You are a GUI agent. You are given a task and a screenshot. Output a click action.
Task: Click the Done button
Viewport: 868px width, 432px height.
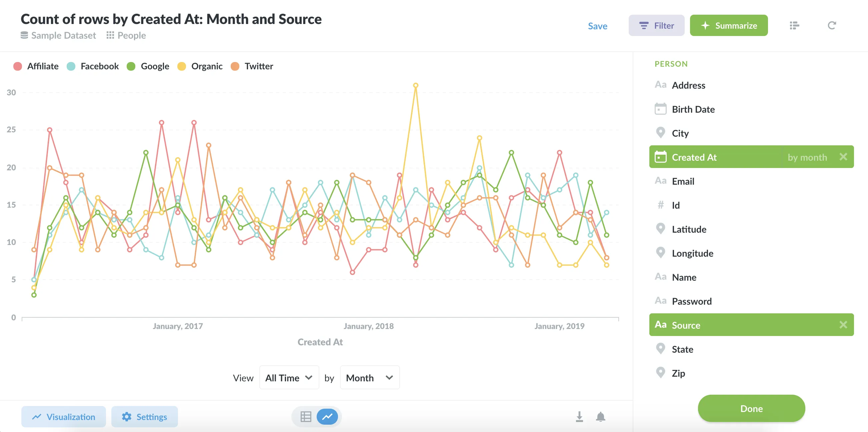tap(751, 408)
